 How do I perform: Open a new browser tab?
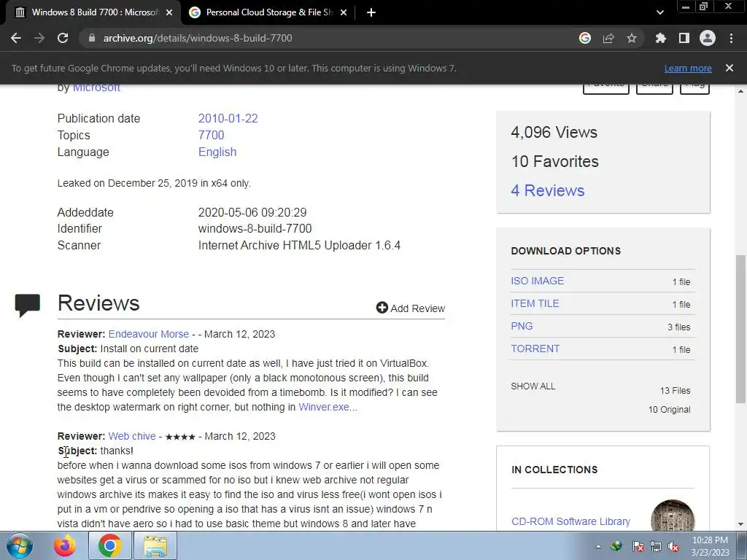[x=371, y=12]
